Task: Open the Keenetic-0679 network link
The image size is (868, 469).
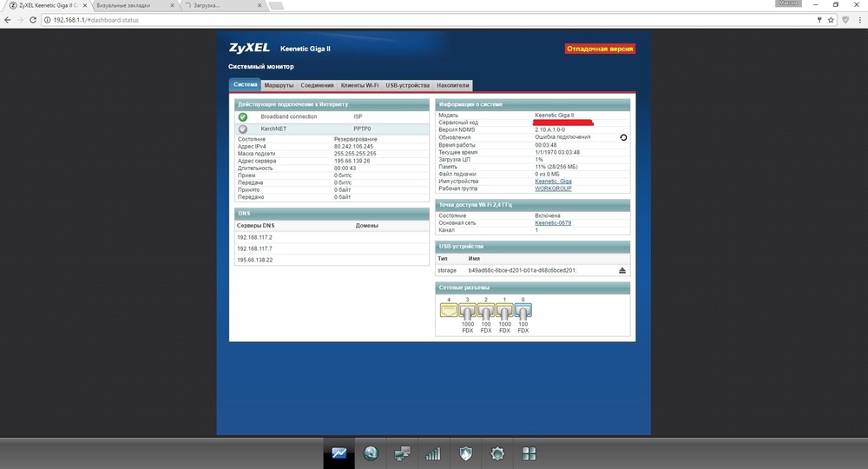Action: [x=553, y=223]
